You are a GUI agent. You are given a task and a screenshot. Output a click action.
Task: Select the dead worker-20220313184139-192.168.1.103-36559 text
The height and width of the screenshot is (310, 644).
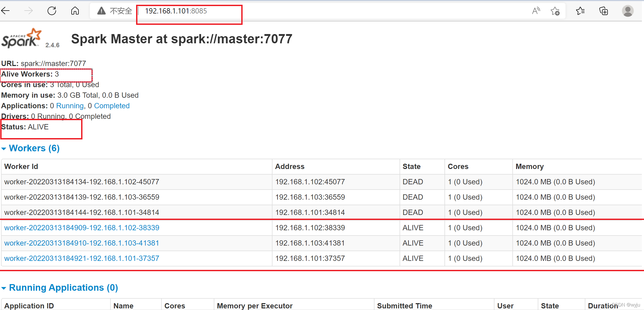[x=82, y=197]
